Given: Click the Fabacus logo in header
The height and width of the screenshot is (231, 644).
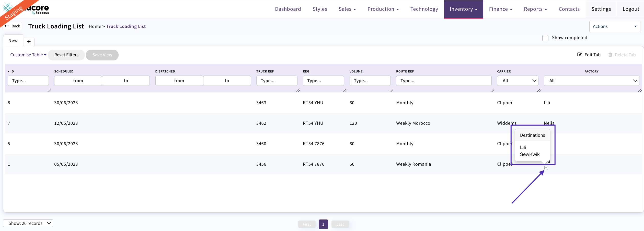Looking at the screenshot, I should 26,9.
